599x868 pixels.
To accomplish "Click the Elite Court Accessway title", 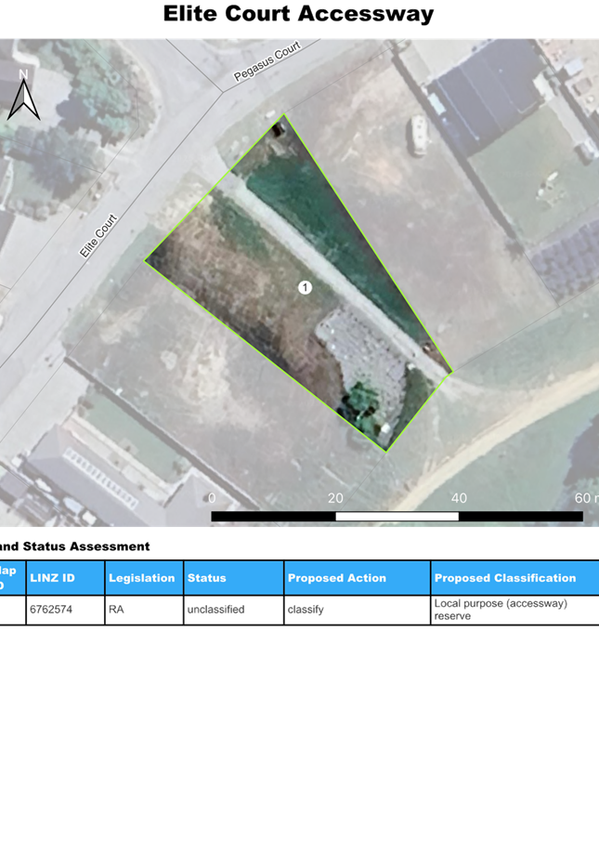I will pyautogui.click(x=299, y=14).
